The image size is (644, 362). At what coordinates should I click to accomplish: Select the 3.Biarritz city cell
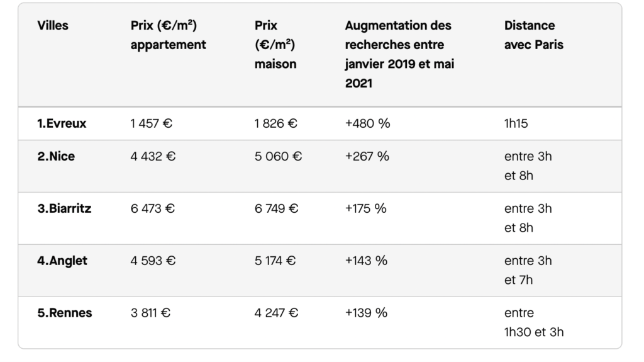click(x=64, y=208)
